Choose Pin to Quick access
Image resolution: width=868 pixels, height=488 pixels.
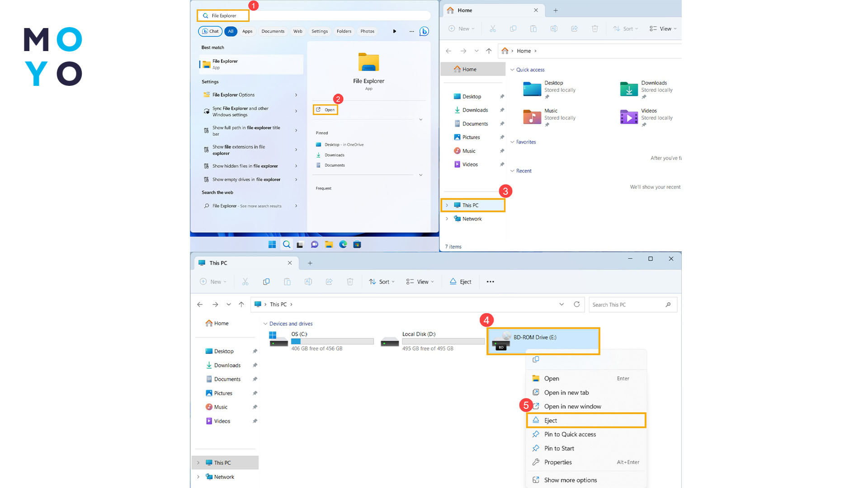point(586,434)
